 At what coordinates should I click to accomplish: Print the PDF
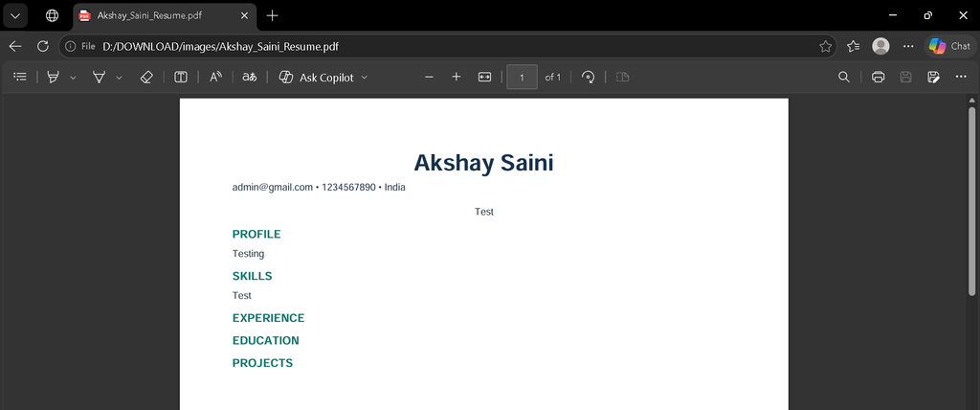pyautogui.click(x=879, y=77)
